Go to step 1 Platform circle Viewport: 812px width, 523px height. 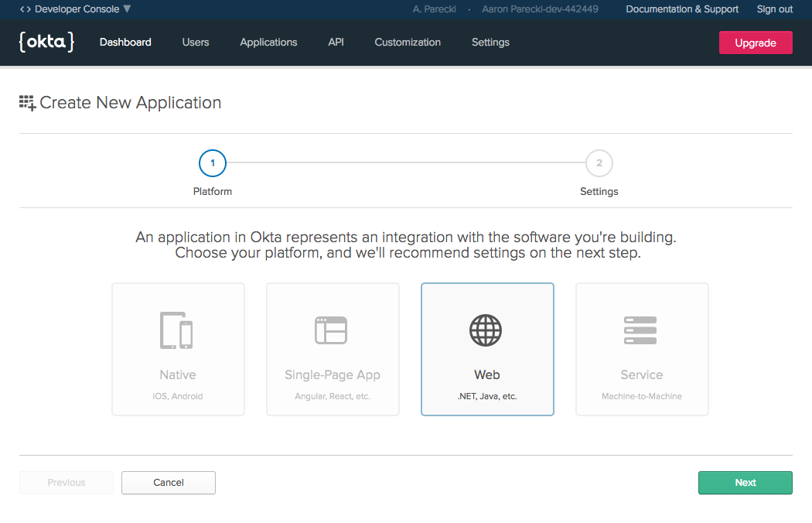[x=213, y=163]
